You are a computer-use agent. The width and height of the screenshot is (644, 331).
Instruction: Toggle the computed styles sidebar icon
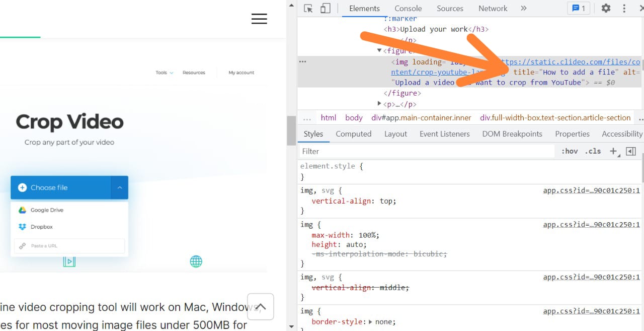point(631,151)
